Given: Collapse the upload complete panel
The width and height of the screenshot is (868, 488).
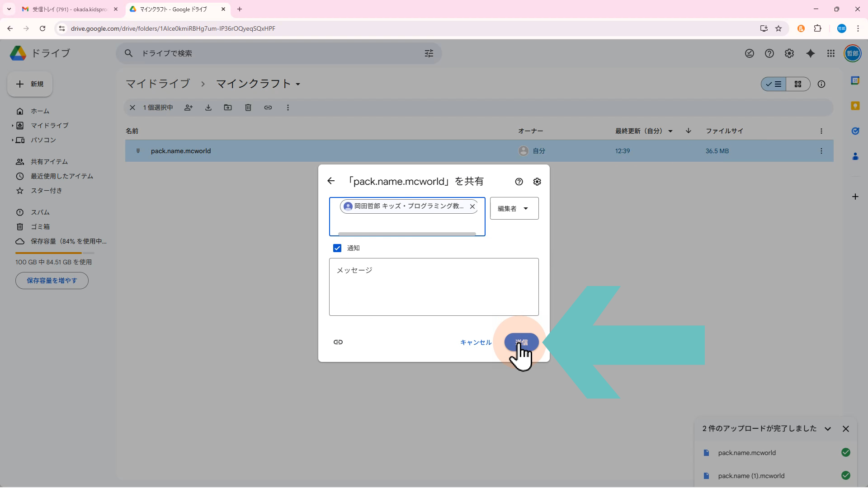Looking at the screenshot, I should [x=828, y=429].
